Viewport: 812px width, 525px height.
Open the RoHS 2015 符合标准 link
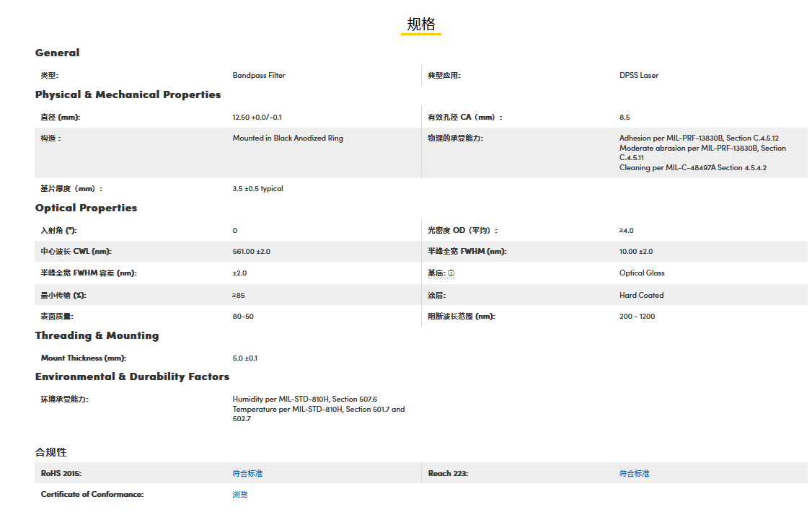tap(247, 473)
